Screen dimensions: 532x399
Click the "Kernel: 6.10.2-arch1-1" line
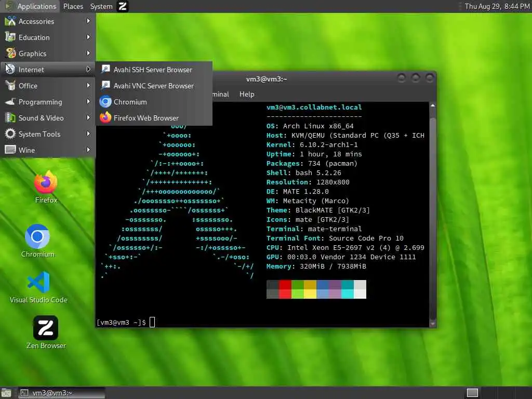click(312, 145)
